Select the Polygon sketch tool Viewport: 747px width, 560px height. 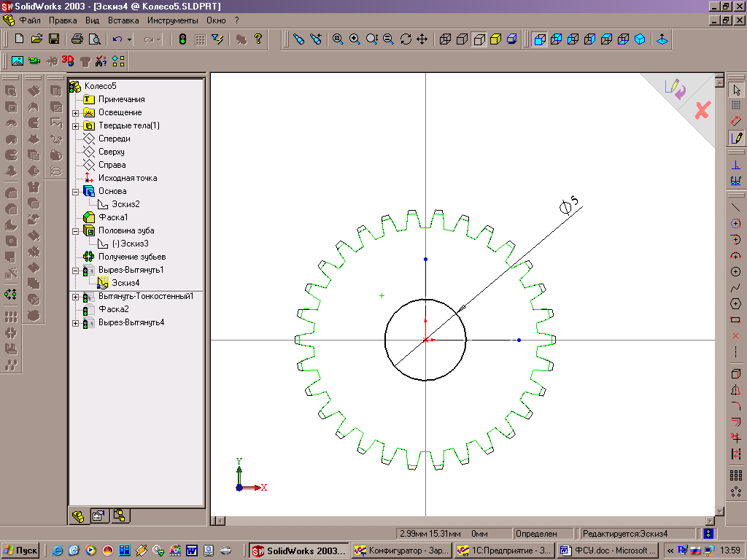(x=735, y=304)
